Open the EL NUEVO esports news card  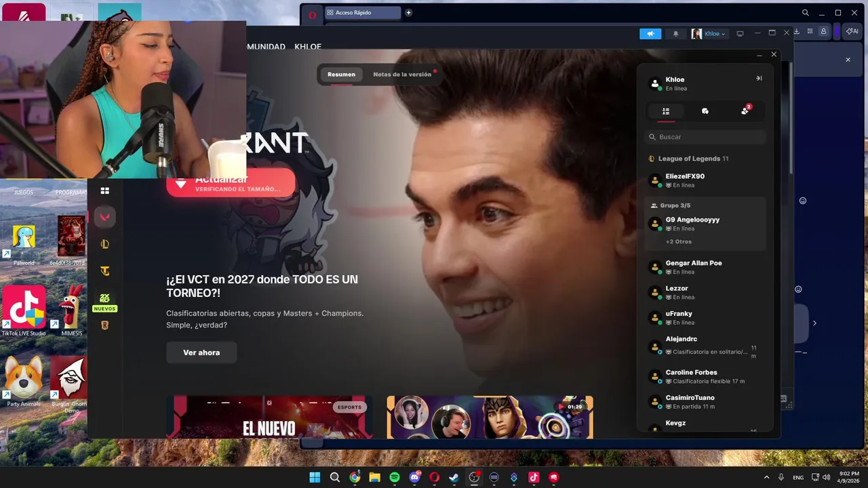coord(269,417)
